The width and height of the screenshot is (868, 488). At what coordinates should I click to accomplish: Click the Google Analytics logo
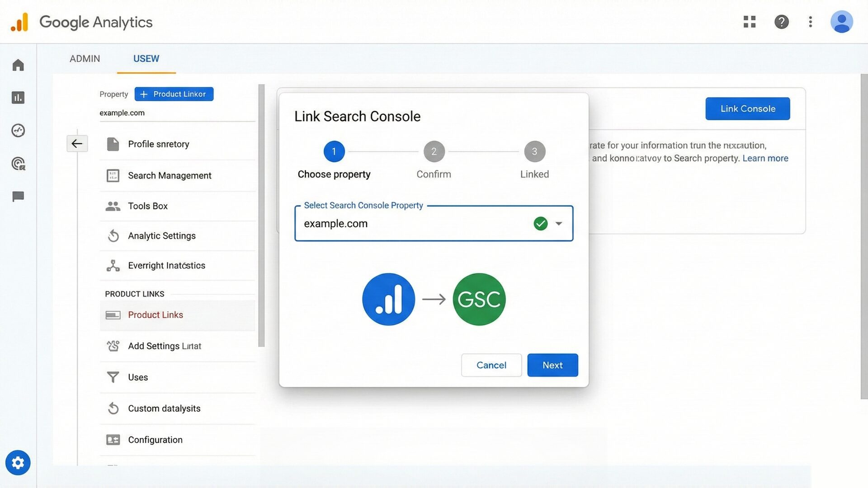coord(81,22)
